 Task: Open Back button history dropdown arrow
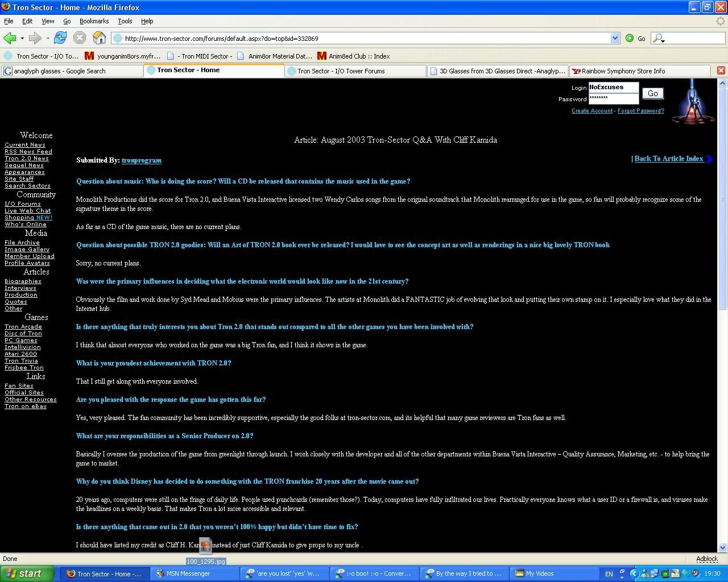22,38
